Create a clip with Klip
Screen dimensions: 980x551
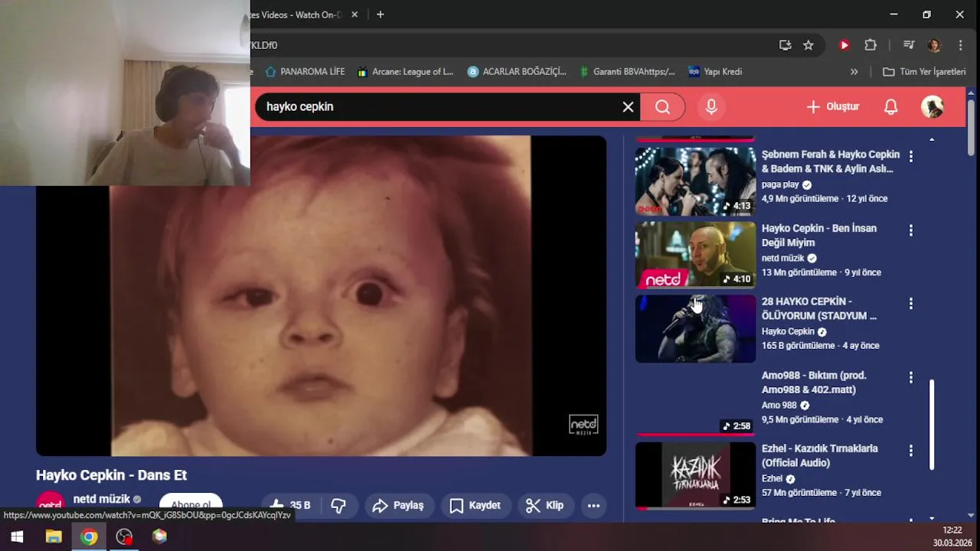(544, 505)
